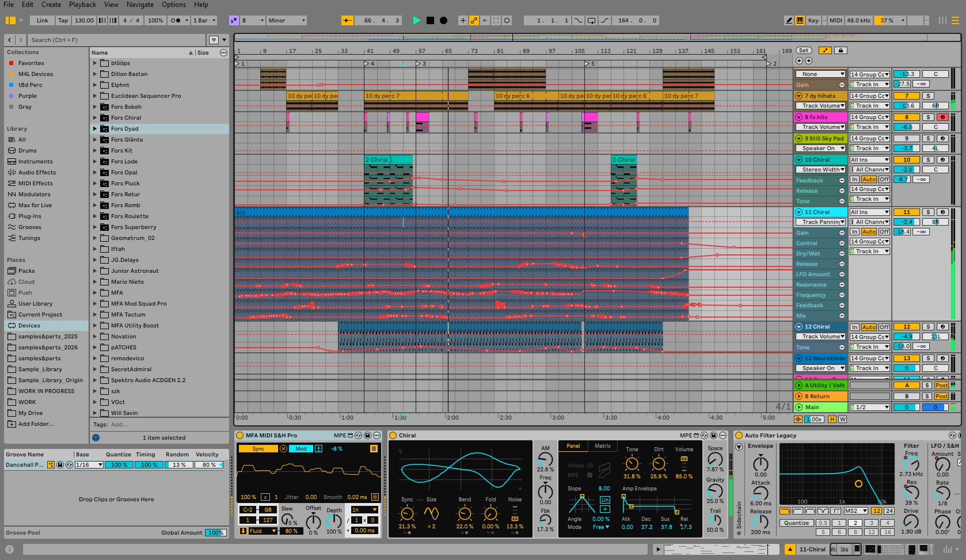Click the Depth knob in MFA MIDI S&H Pro
The image size is (966, 560).
334,521
